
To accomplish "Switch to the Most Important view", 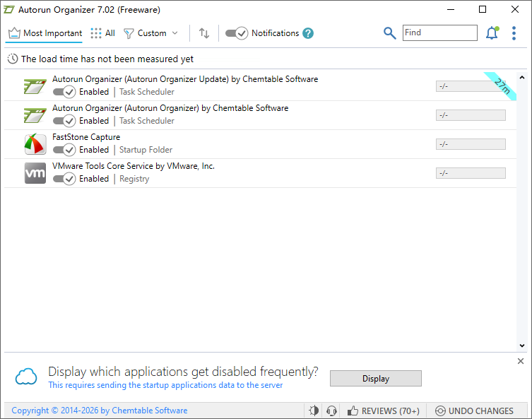I will coord(45,33).
